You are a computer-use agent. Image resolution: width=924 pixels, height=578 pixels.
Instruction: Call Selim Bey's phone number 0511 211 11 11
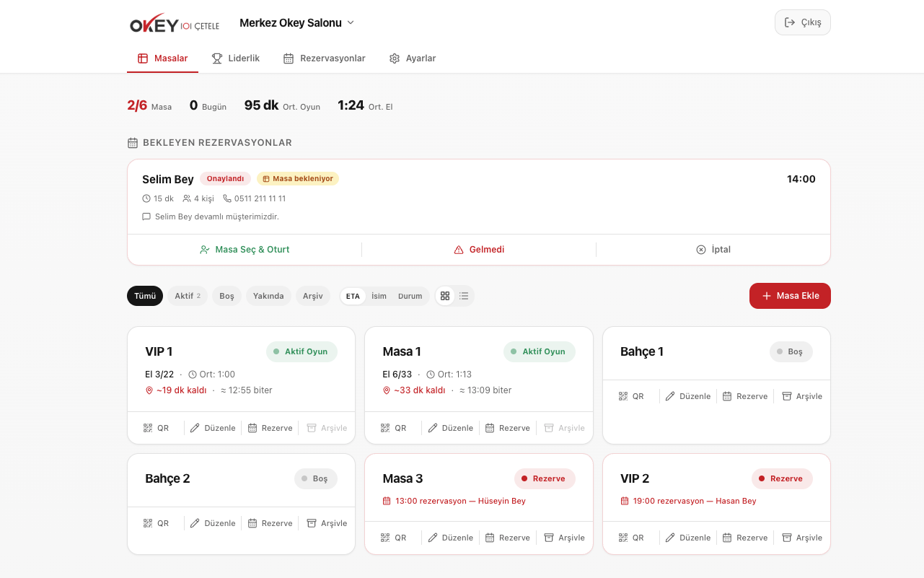click(255, 198)
